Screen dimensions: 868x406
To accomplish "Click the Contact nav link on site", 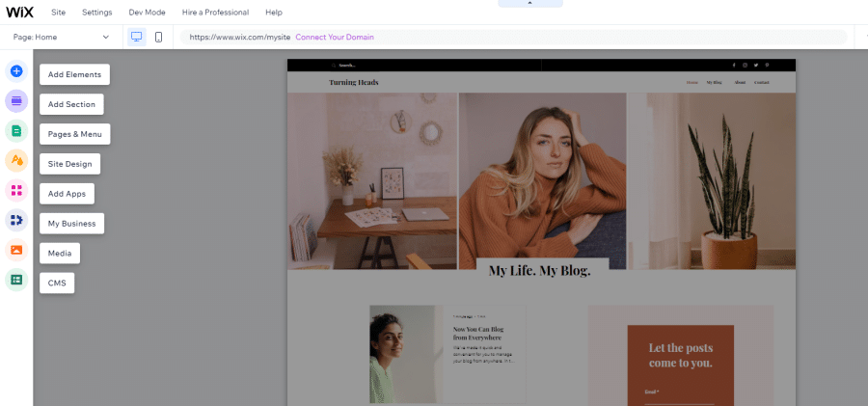I will coord(762,83).
